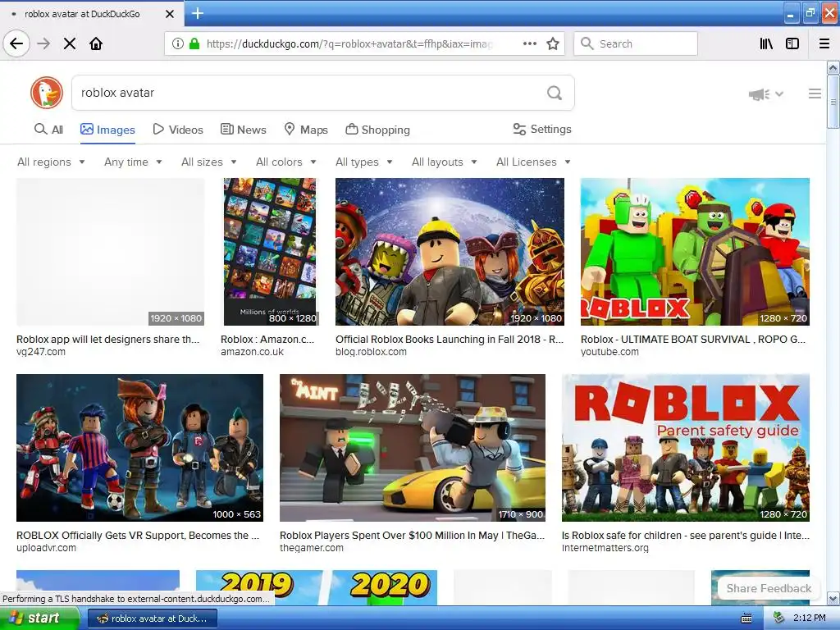Open the All layouts dropdown
840x630 pixels.
(x=444, y=162)
